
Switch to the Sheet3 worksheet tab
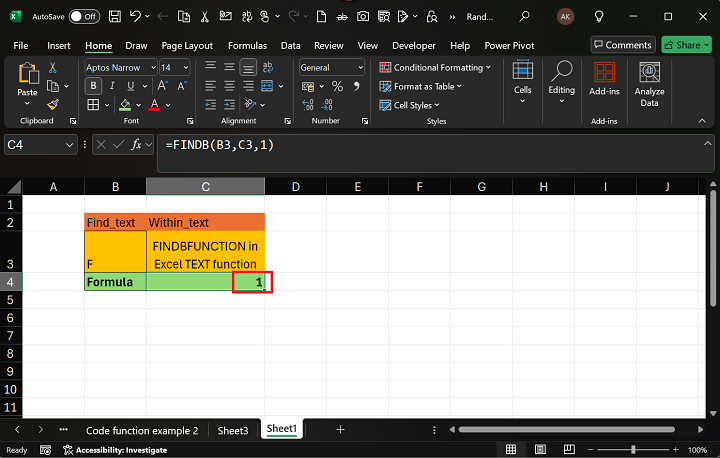coord(232,430)
